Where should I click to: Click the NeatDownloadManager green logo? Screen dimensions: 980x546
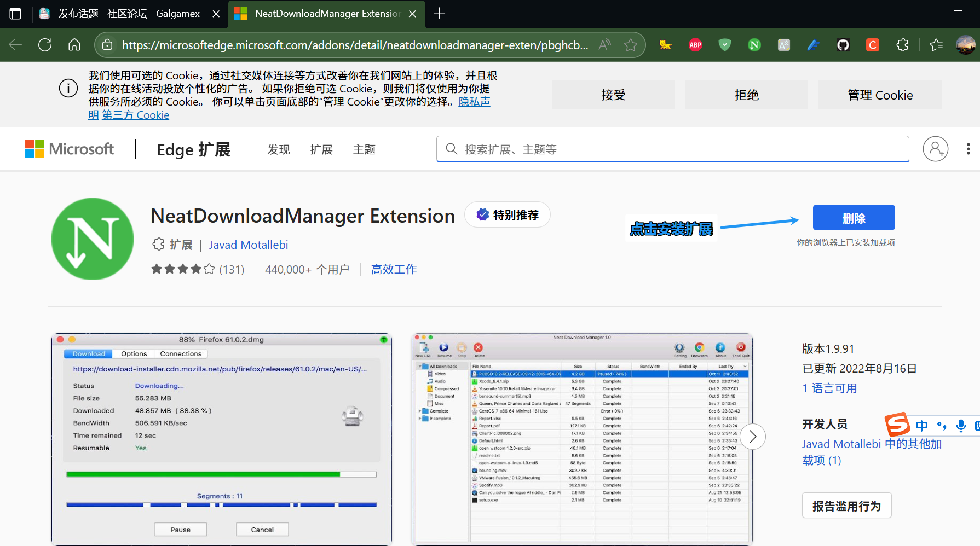point(93,239)
